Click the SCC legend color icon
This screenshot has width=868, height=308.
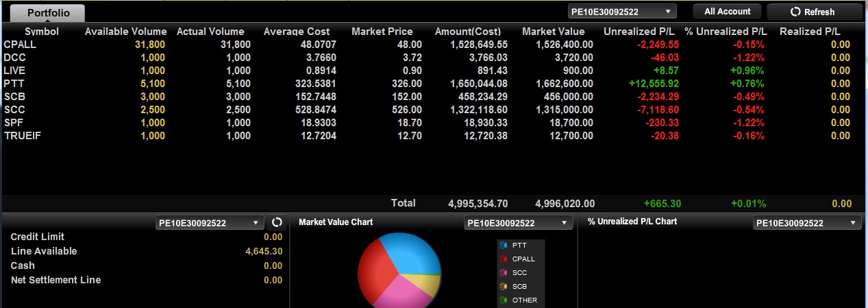coord(504,272)
